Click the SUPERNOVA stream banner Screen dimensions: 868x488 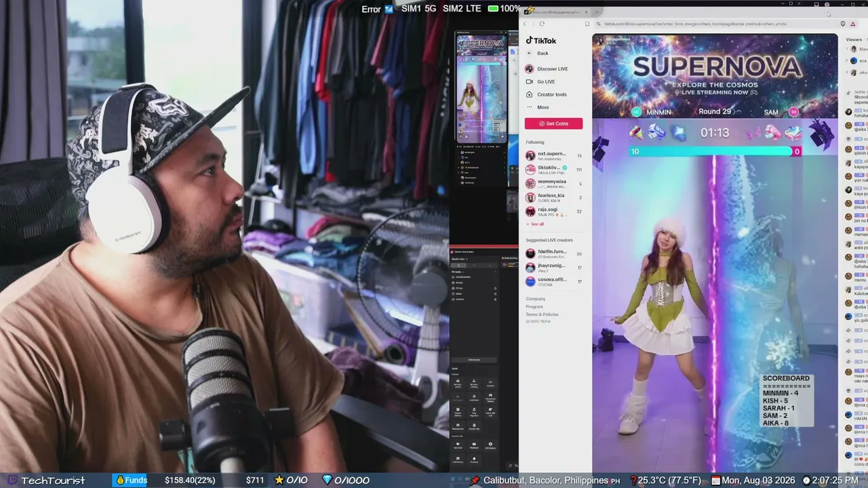pos(715,75)
